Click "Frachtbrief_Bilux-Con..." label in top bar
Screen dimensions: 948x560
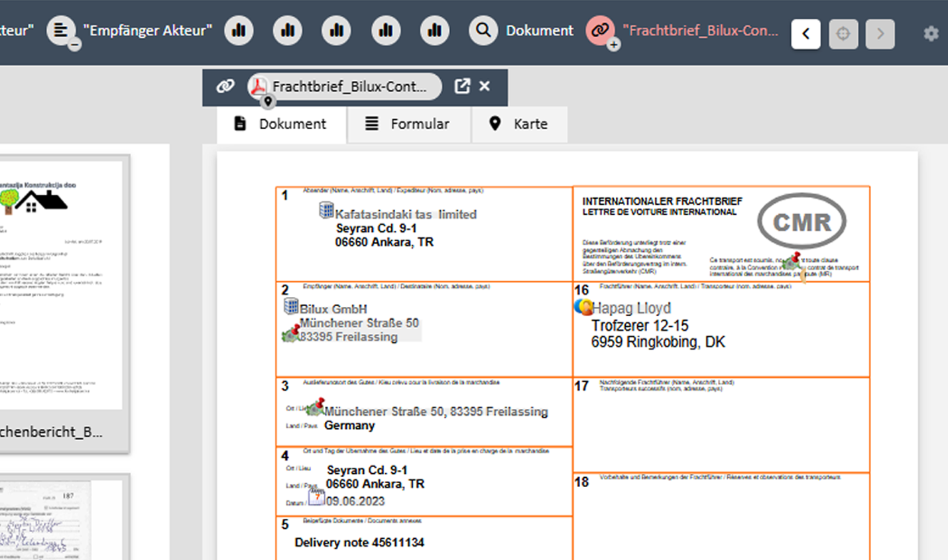700,30
